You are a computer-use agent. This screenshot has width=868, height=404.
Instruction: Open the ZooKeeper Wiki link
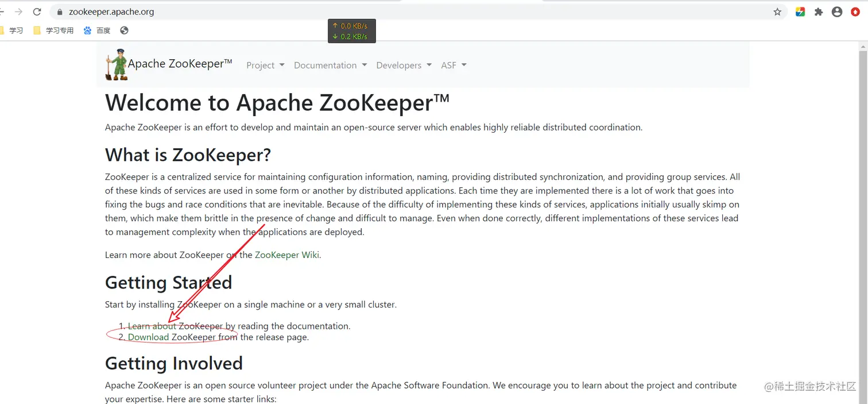click(x=286, y=255)
